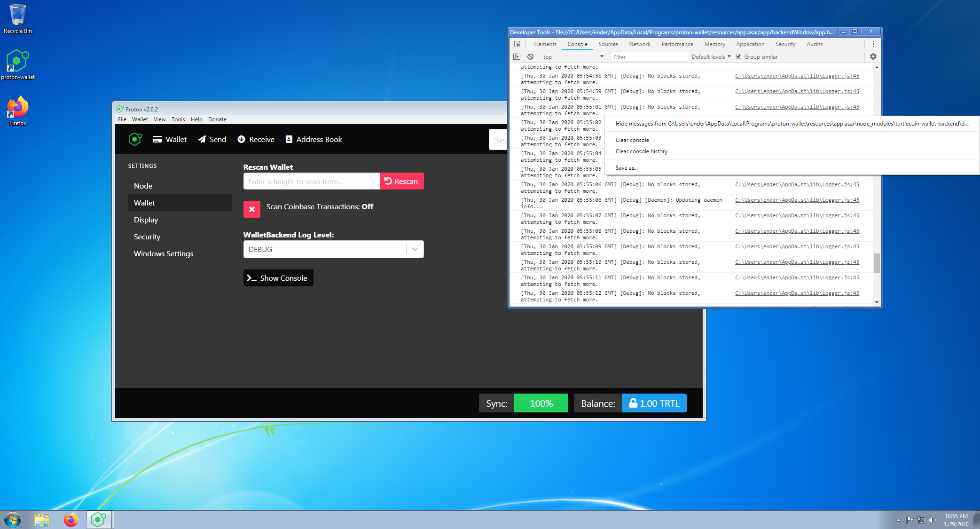Go to the Wallet page in navbar
The width and height of the screenshot is (980, 529).
tap(170, 139)
